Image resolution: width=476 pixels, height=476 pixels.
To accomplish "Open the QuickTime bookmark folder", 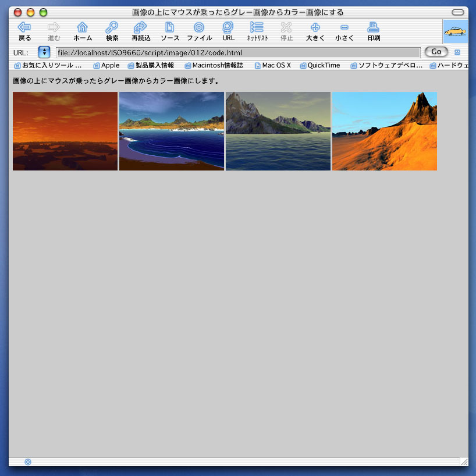I will [320, 65].
